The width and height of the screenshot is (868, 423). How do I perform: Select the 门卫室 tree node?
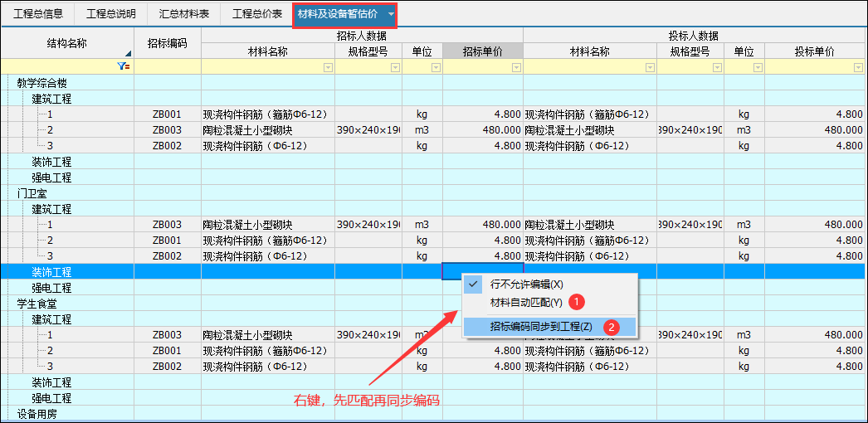tap(34, 193)
